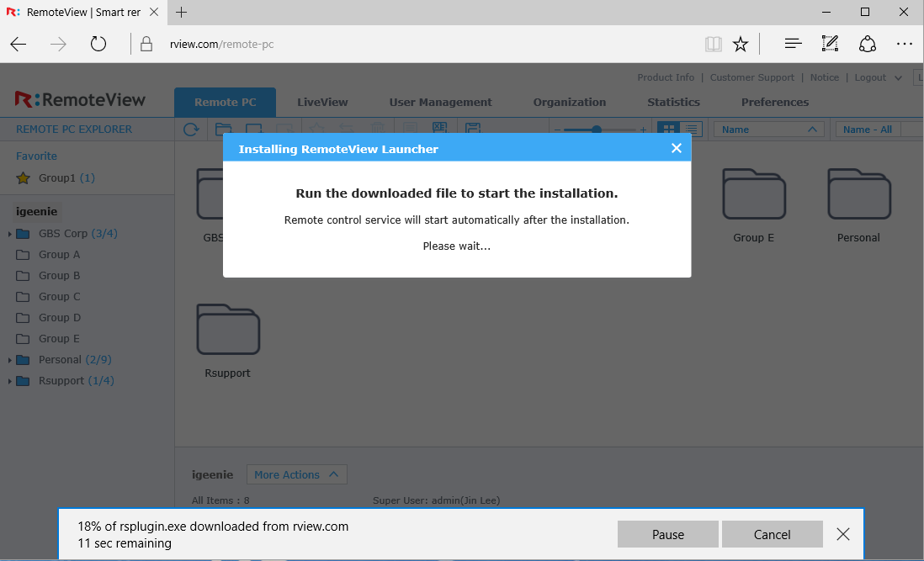Viewport: 924px width, 561px height.
Task: Click the browser Share icon
Action: tap(868, 44)
